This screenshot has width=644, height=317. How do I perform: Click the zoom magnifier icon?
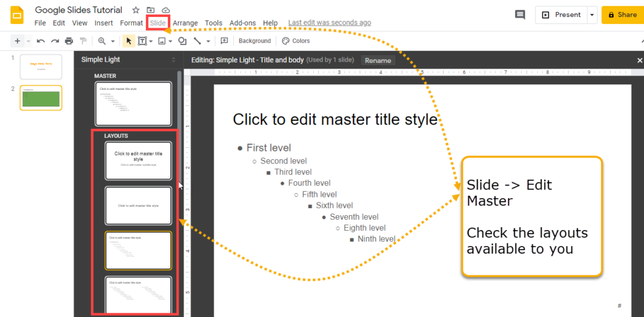tap(102, 41)
